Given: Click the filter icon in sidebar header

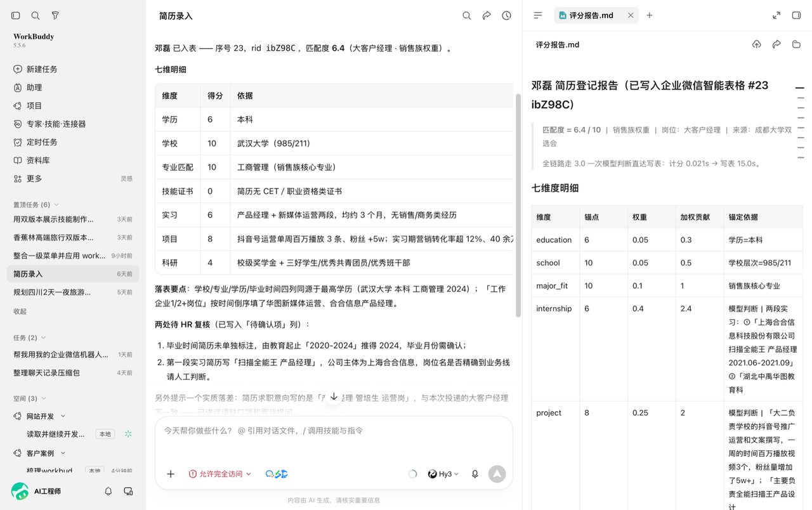Looking at the screenshot, I should (x=55, y=15).
